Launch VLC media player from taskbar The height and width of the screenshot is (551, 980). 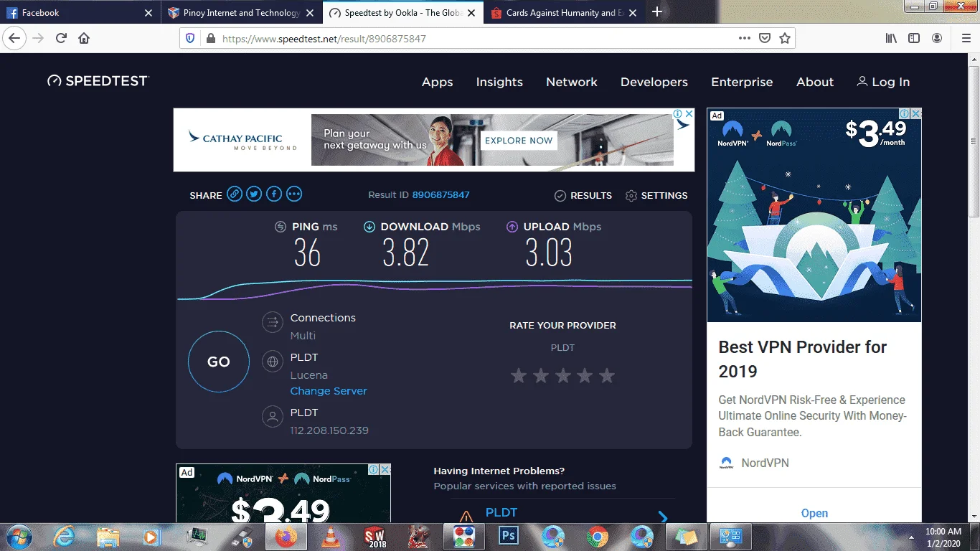click(x=329, y=536)
